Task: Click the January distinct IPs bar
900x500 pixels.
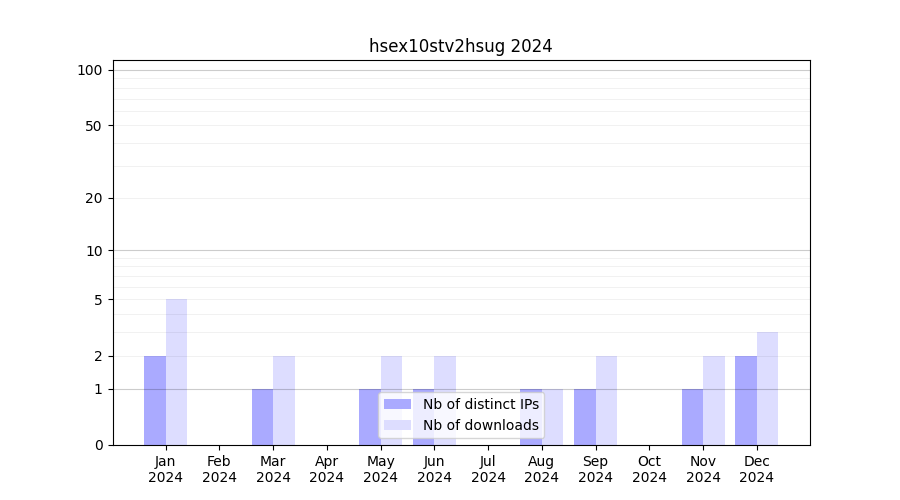Action: pyautogui.click(x=155, y=400)
